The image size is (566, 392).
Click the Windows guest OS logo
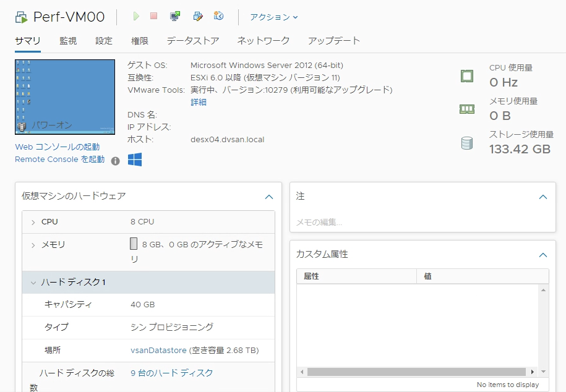point(135,160)
